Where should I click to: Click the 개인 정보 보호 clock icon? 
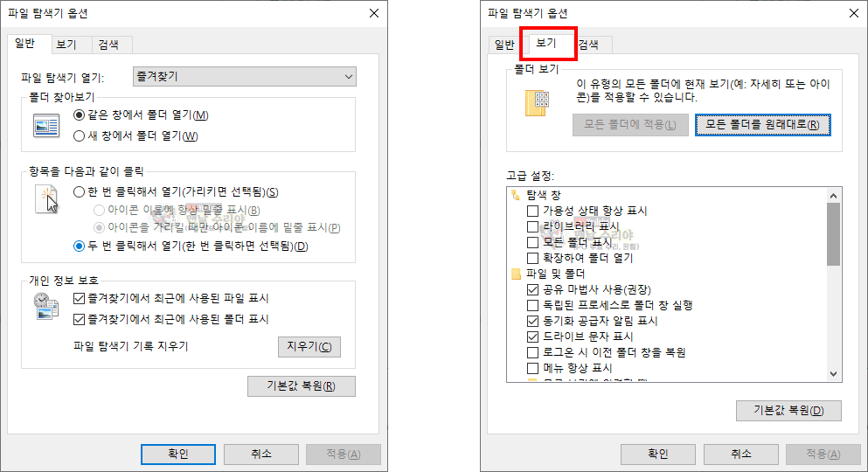(x=46, y=306)
